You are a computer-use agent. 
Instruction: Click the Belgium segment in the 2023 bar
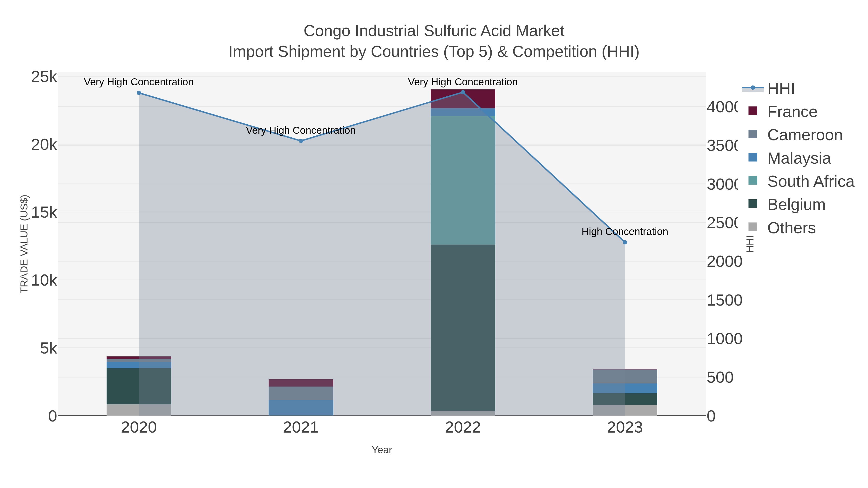tap(625, 399)
